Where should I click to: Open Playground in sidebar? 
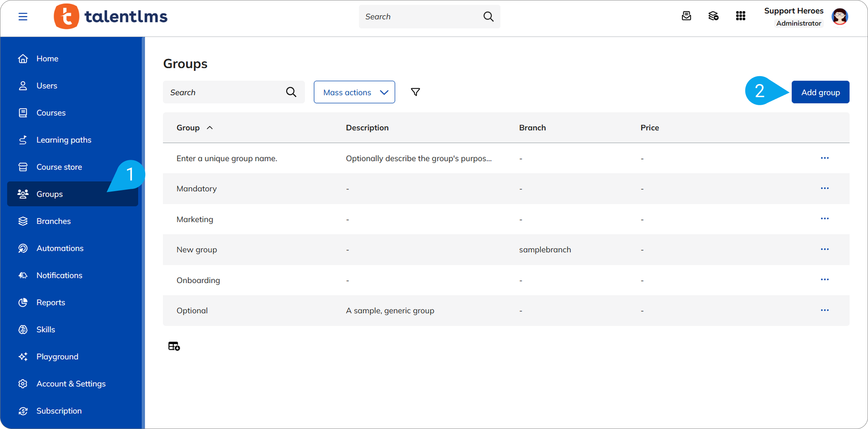pos(72,357)
